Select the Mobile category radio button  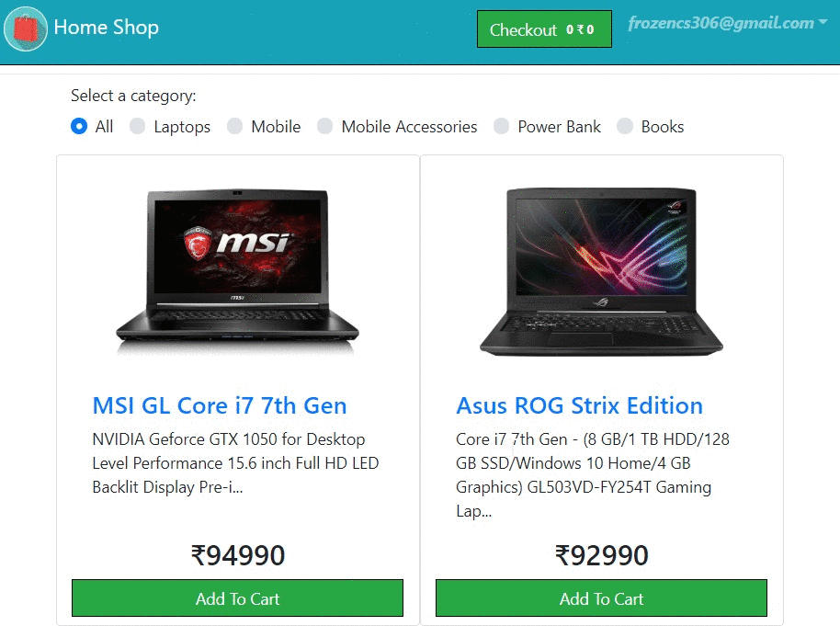[x=234, y=127]
